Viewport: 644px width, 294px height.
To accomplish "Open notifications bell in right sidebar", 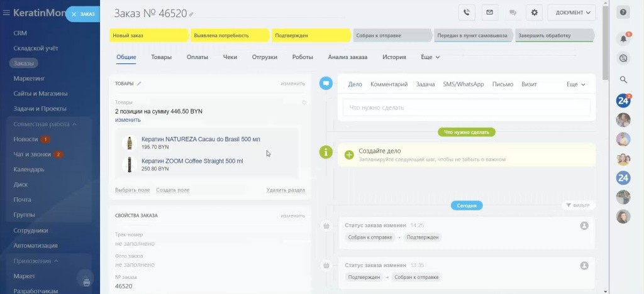I will (623, 38).
